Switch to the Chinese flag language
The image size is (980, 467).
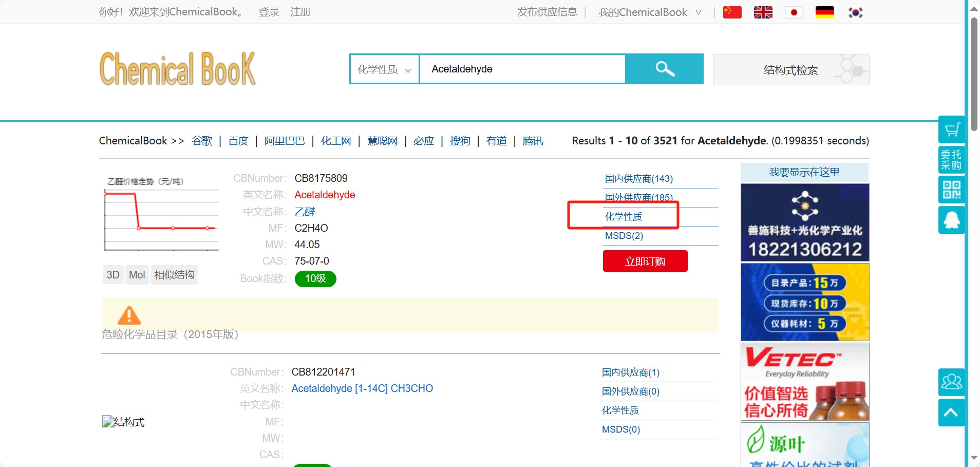(732, 12)
